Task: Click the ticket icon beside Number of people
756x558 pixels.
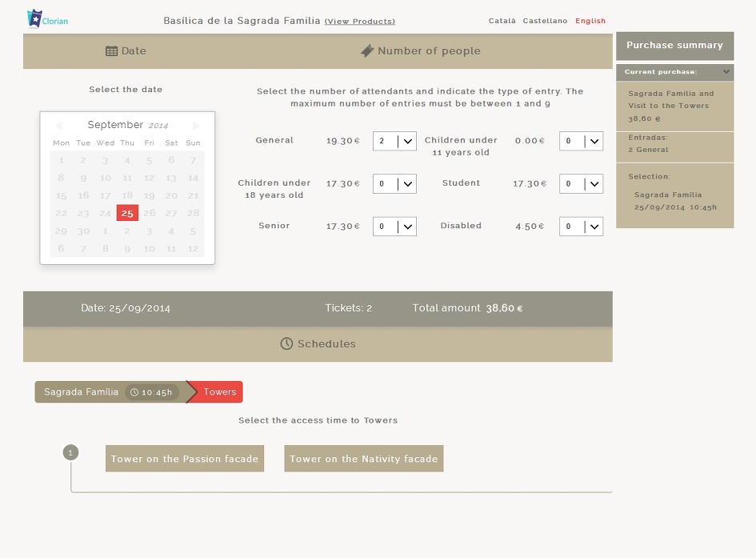Action: (x=367, y=51)
